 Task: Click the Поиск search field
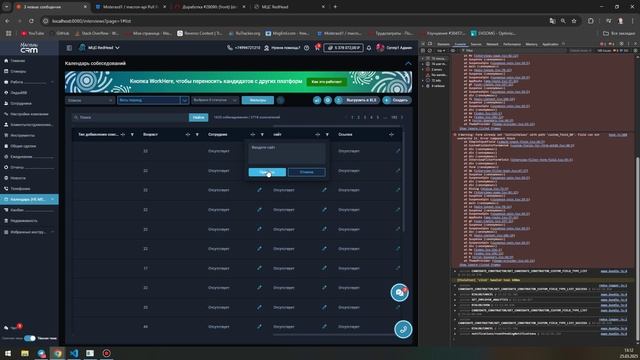tap(130, 118)
